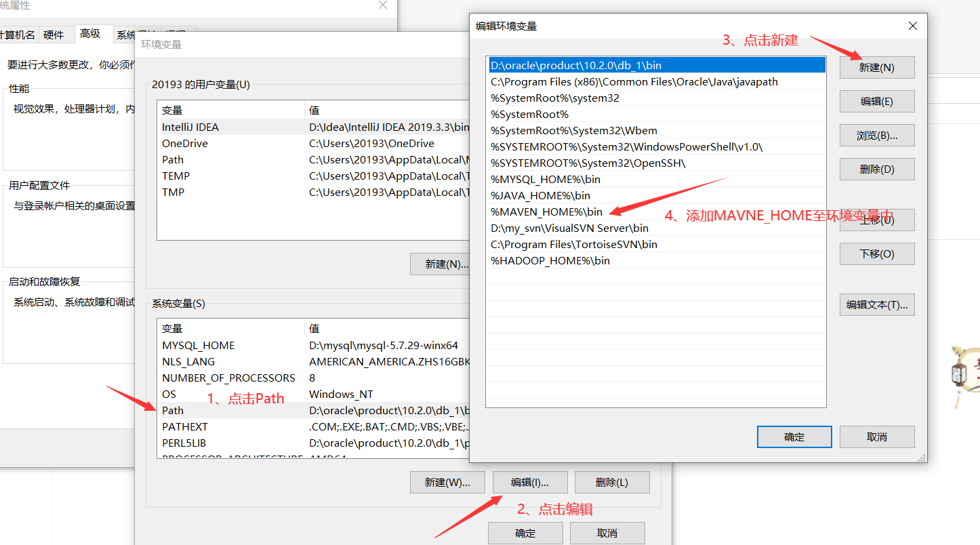Select the NUMBER_OF_PROCESSORS system variable row
980x545 pixels.
coord(314,378)
